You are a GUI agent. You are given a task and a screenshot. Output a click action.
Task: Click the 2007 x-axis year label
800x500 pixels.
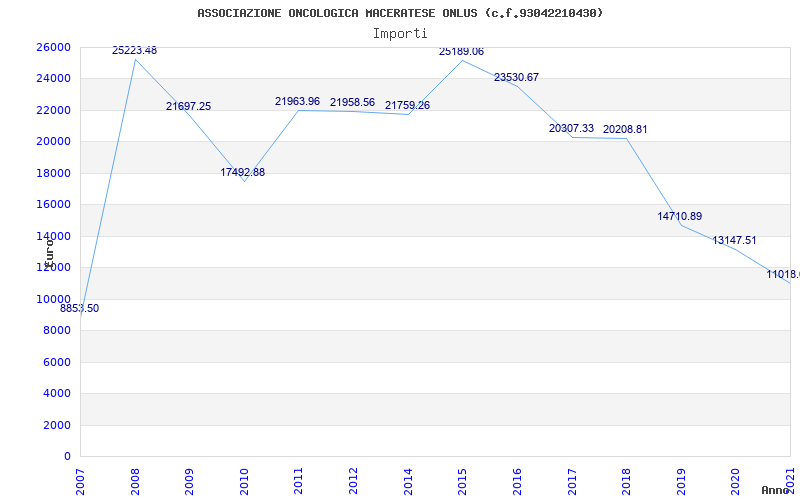[80, 481]
